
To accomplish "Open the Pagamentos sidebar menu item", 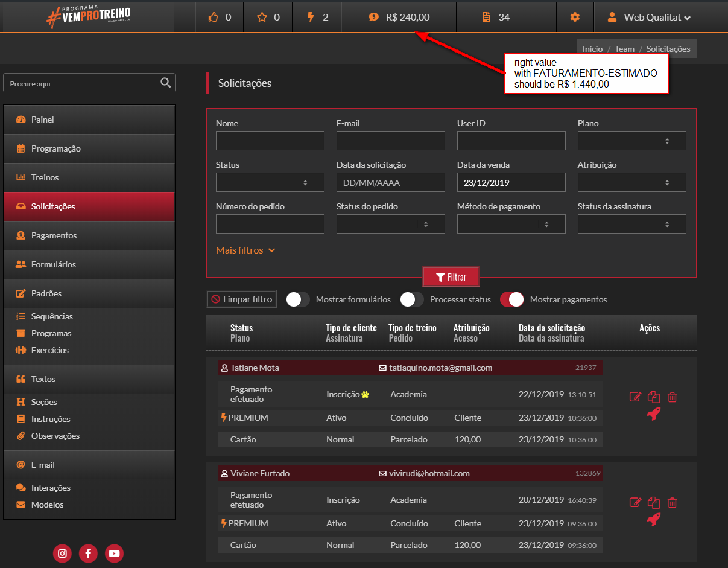I will click(54, 235).
